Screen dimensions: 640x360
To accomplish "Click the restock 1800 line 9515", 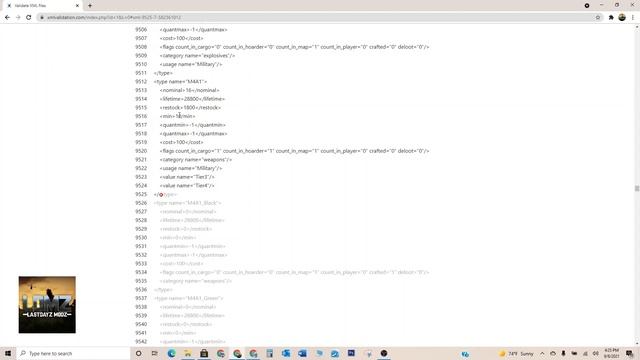I will (190, 108).
